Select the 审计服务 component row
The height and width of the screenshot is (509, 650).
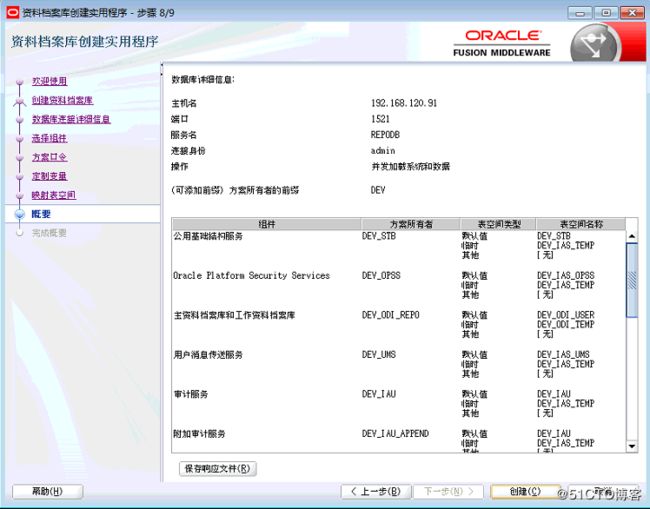[x=399, y=404]
